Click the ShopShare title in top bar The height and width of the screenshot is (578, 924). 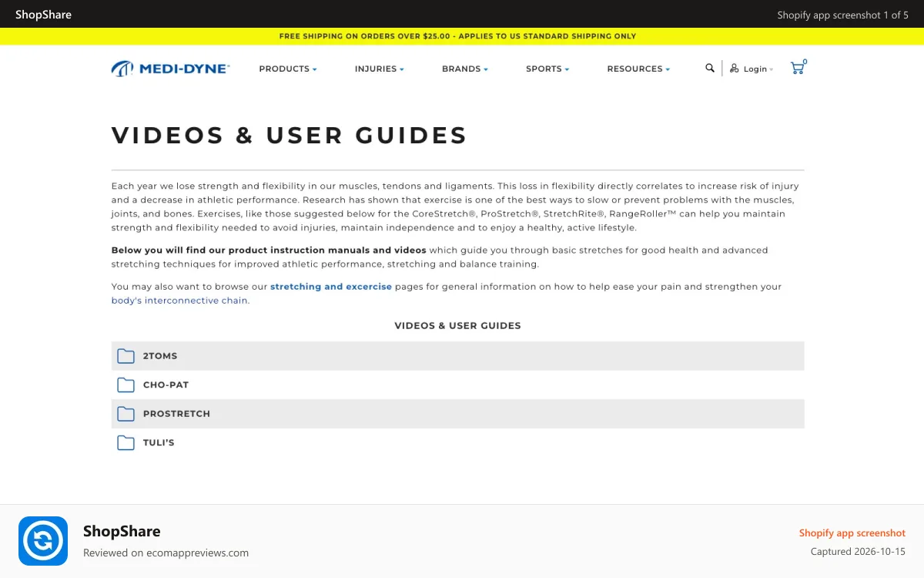pyautogui.click(x=43, y=15)
